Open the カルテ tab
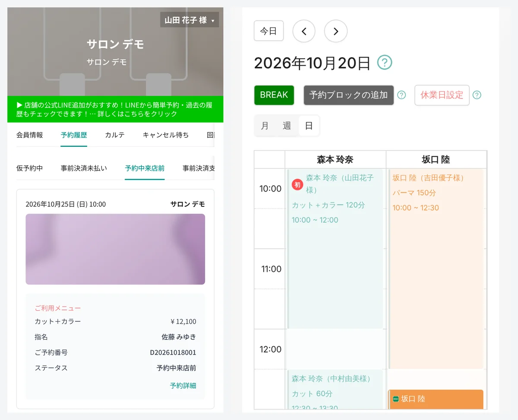Viewport: 518px width, 420px height. click(115, 135)
